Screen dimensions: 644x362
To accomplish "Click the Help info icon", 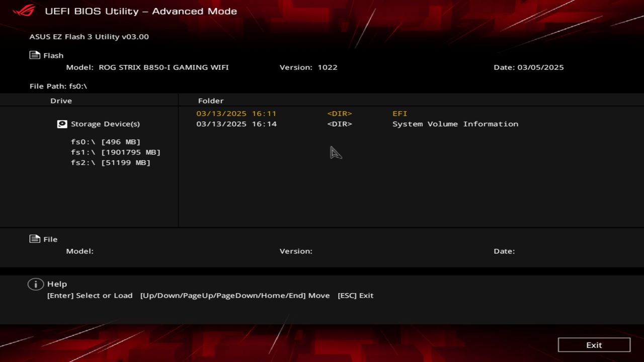I will (x=35, y=284).
